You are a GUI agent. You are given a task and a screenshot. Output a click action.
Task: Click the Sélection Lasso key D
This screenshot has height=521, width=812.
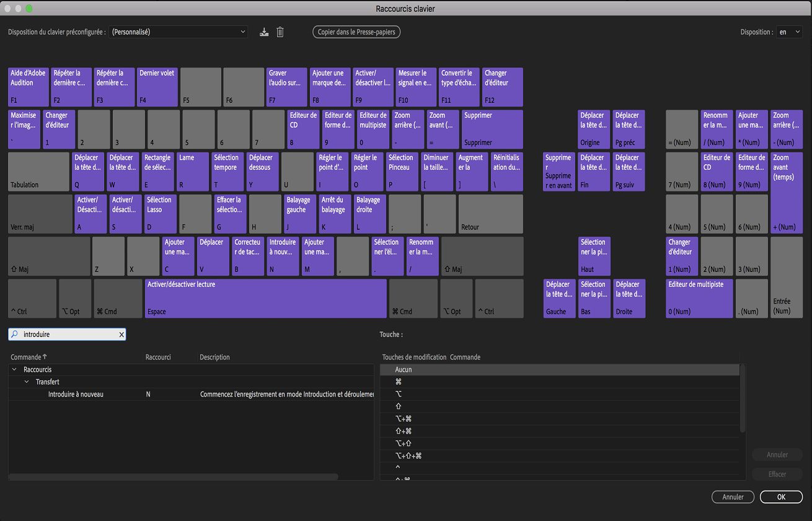(x=160, y=214)
